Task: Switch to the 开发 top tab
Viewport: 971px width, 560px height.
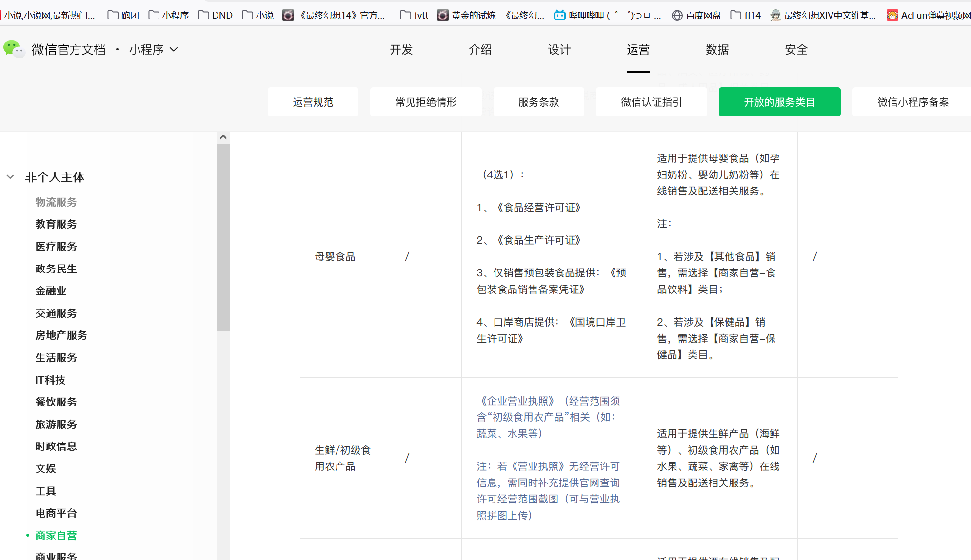Action: pyautogui.click(x=401, y=49)
